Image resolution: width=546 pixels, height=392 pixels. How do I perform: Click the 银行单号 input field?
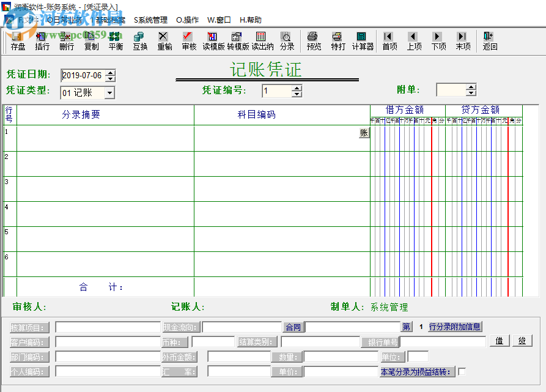443,342
